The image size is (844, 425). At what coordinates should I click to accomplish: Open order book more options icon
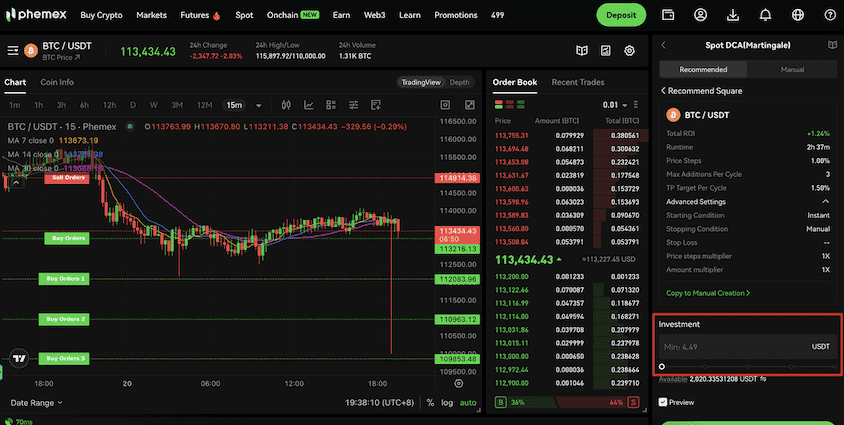636,104
